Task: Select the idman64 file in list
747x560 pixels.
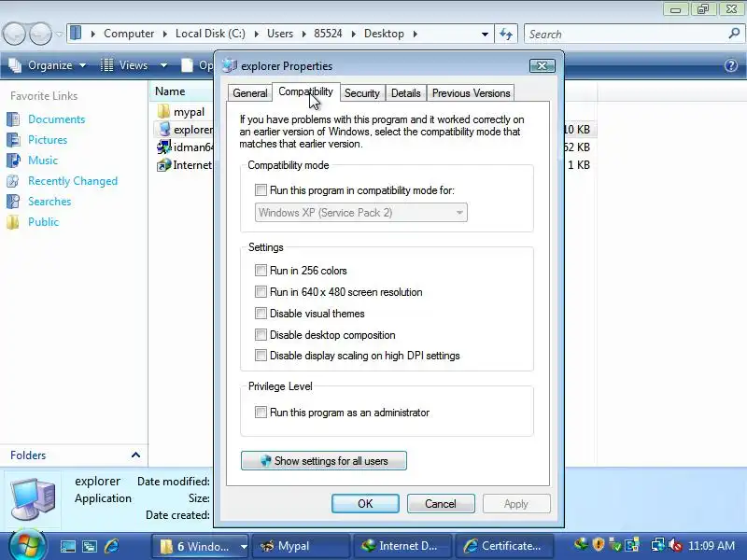Action: (x=185, y=147)
